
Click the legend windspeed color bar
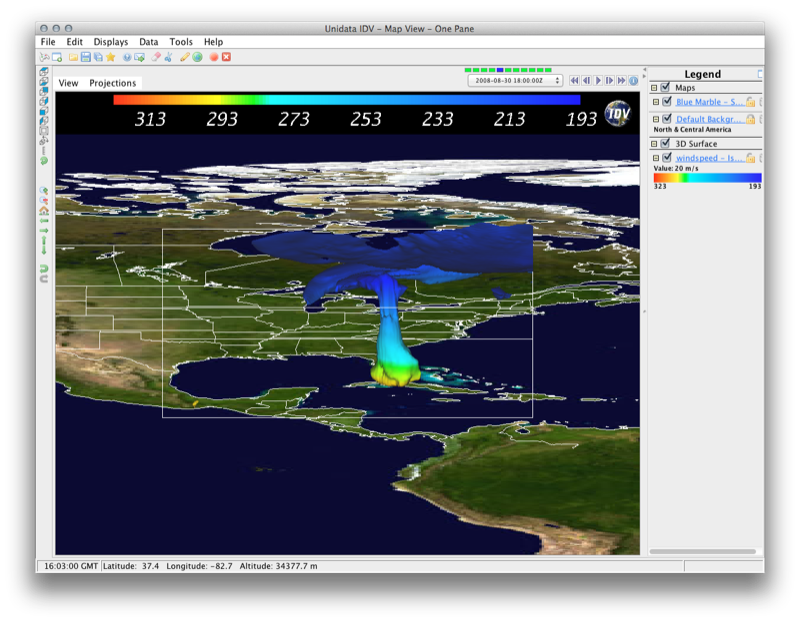coord(707,177)
